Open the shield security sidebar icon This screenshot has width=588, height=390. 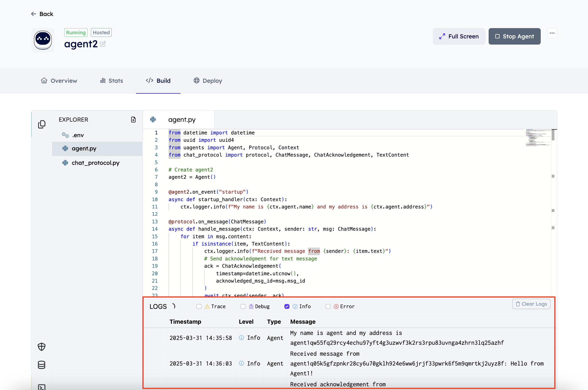point(42,347)
